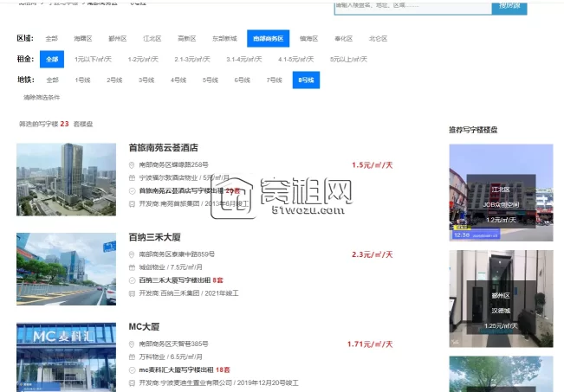Choose rent range 1-2元/㎡/天
This screenshot has width=564, height=392.
pos(143,60)
